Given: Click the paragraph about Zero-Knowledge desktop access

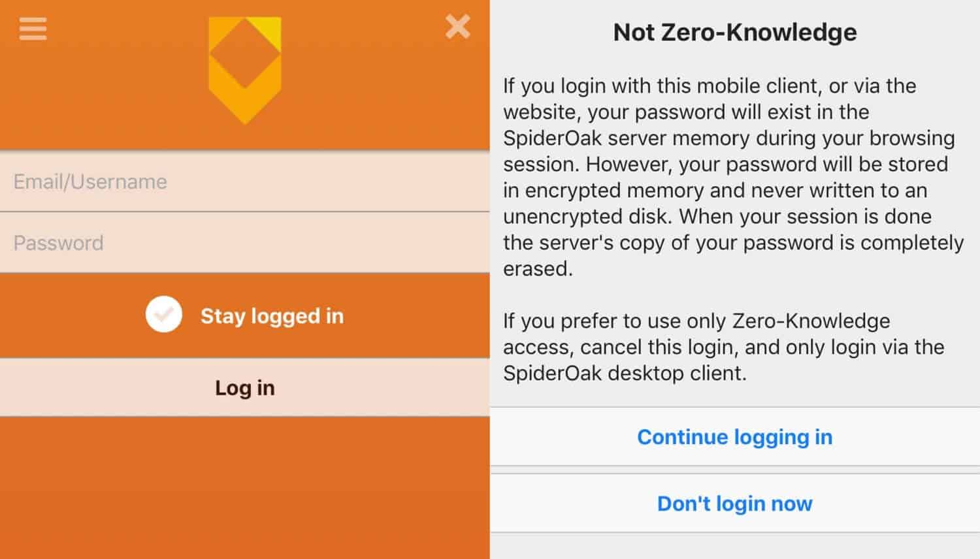Looking at the screenshot, I should coord(724,347).
